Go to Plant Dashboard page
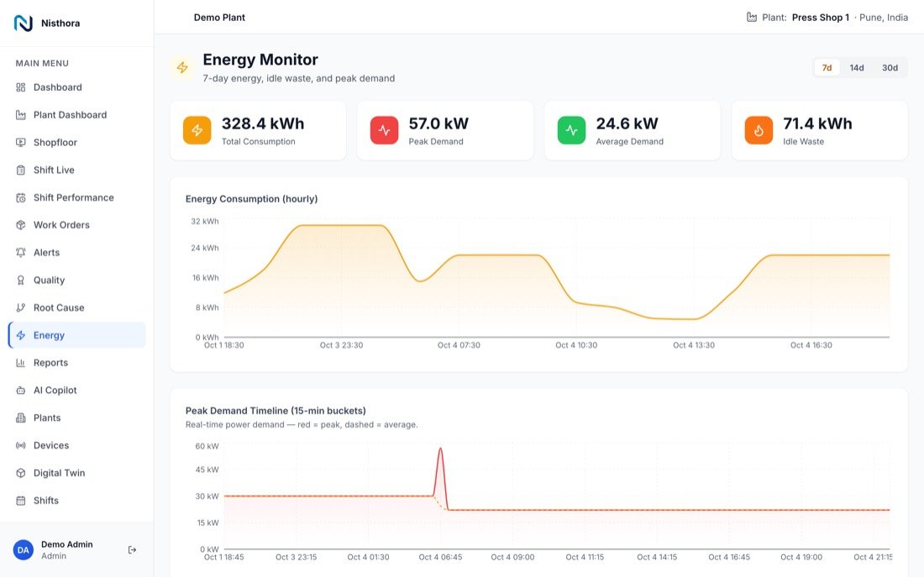This screenshot has height=577, width=924. (77, 115)
